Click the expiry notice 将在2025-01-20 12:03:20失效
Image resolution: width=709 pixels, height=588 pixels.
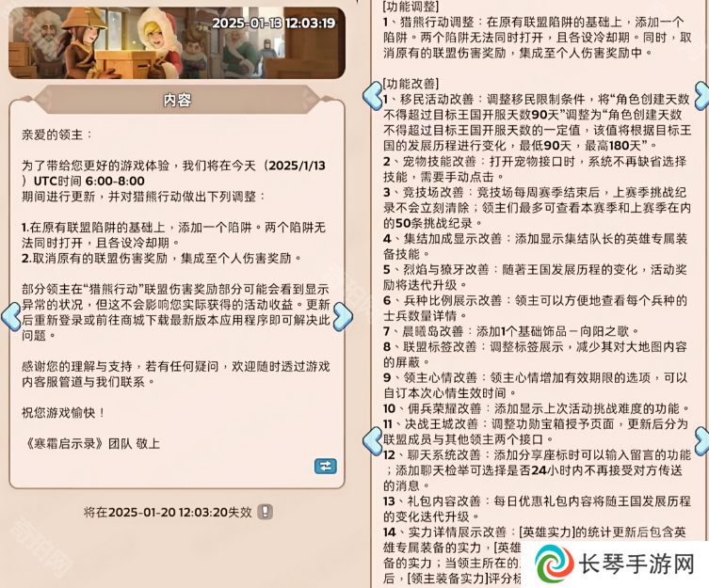(x=168, y=512)
